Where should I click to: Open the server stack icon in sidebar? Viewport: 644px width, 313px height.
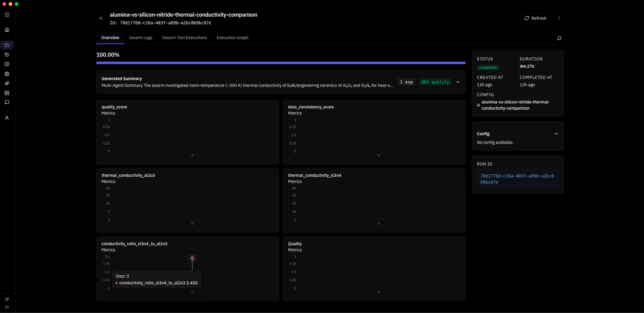coord(7,93)
